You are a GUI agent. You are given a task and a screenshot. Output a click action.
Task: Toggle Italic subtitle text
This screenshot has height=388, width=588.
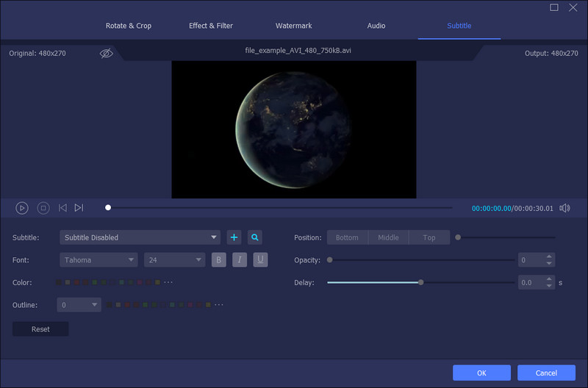tap(240, 259)
